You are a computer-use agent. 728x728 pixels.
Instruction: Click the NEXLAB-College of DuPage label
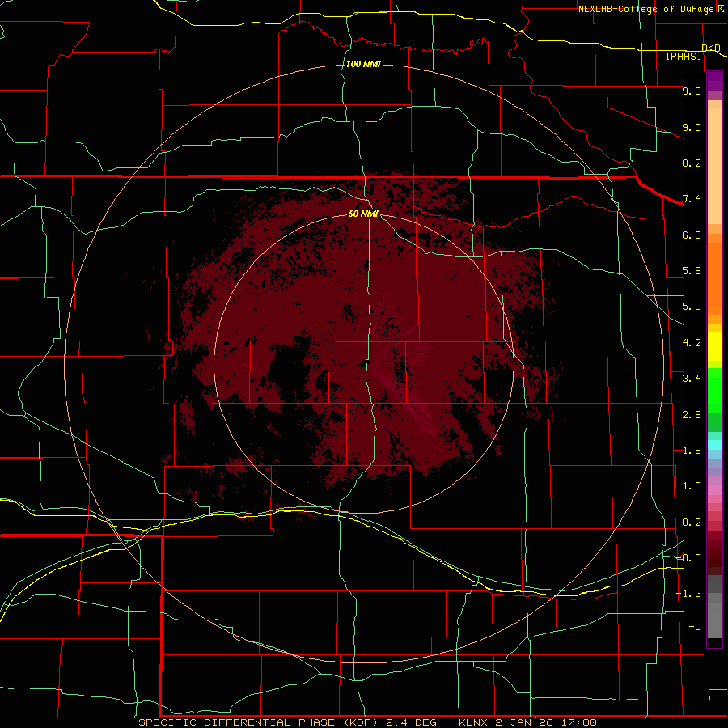click(645, 9)
